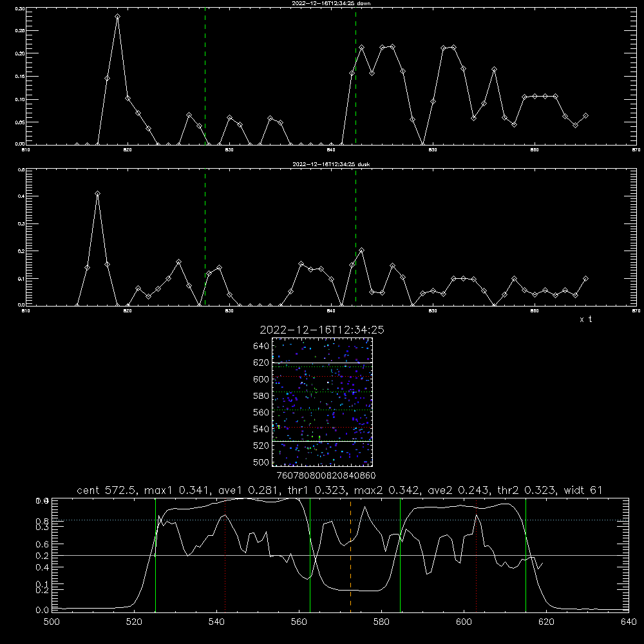Select the highest peak diamond in the dawn plot

[x=117, y=17]
